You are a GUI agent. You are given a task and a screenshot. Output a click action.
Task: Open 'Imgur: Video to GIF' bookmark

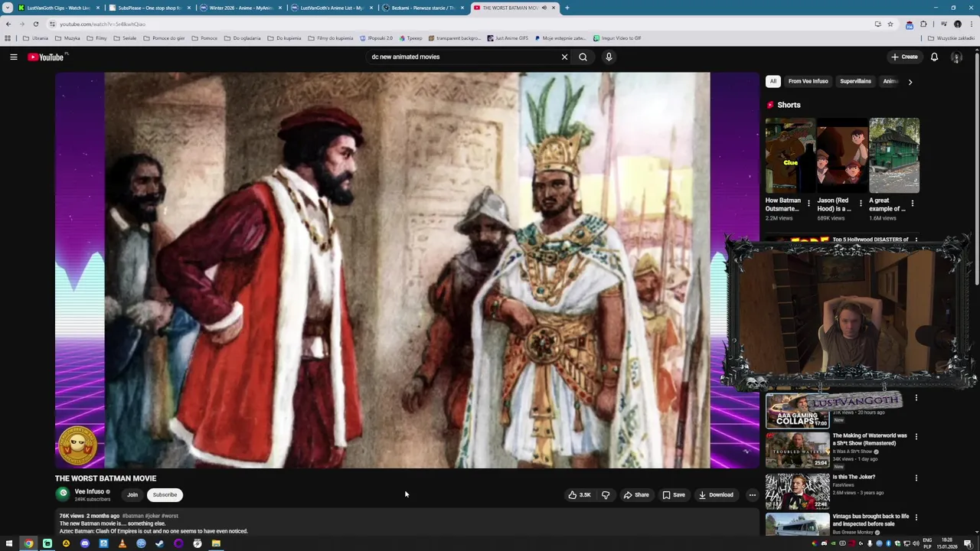point(616,38)
